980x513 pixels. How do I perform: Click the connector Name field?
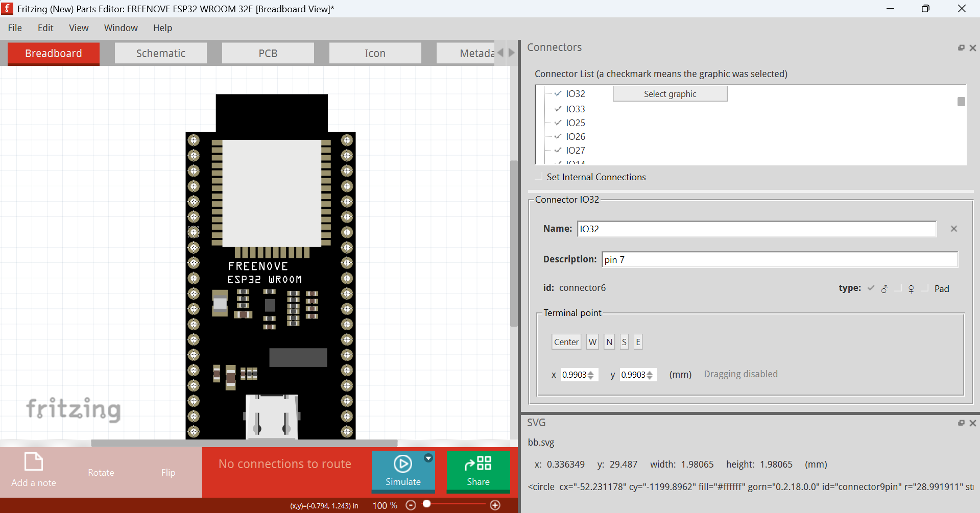tap(757, 229)
